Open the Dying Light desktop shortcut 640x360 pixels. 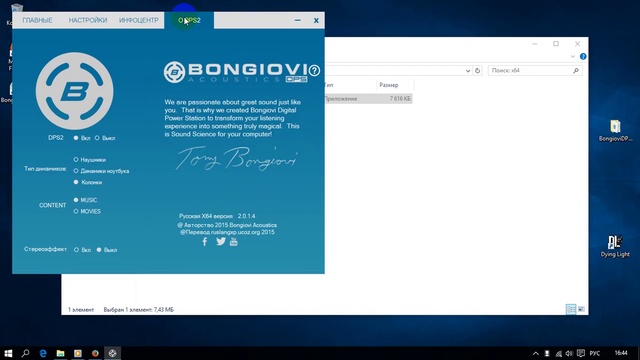[615, 246]
